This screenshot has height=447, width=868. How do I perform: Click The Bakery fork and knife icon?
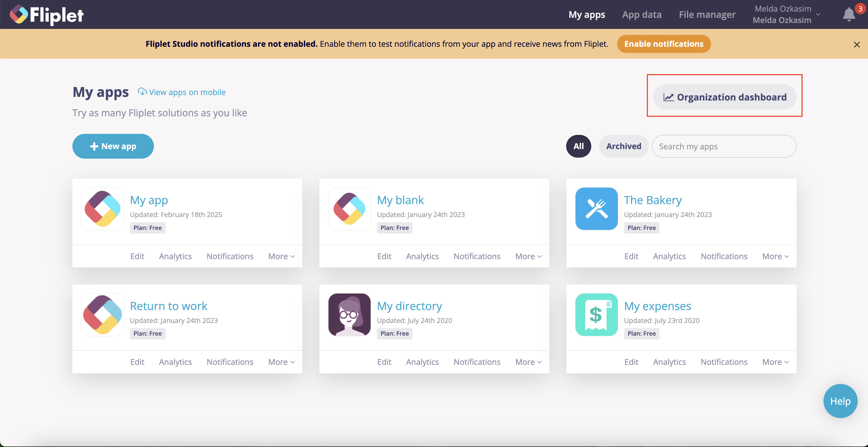point(596,209)
